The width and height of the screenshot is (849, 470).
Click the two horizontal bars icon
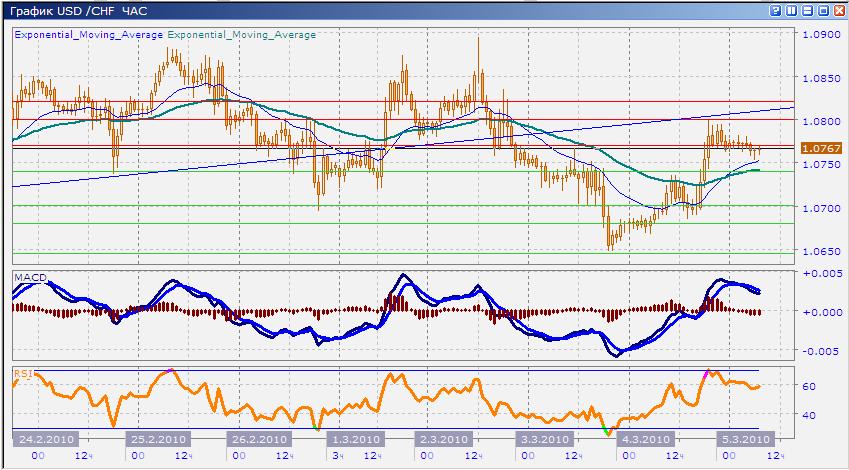[x=807, y=10]
